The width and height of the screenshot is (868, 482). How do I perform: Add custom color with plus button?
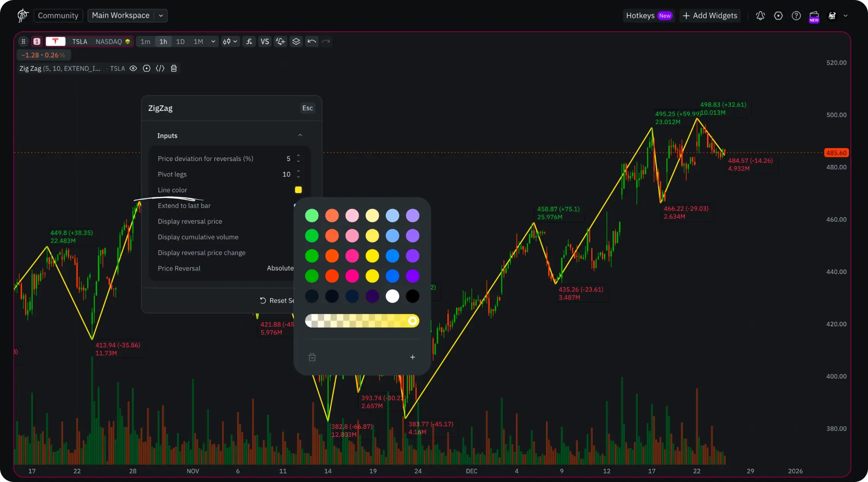pos(412,357)
